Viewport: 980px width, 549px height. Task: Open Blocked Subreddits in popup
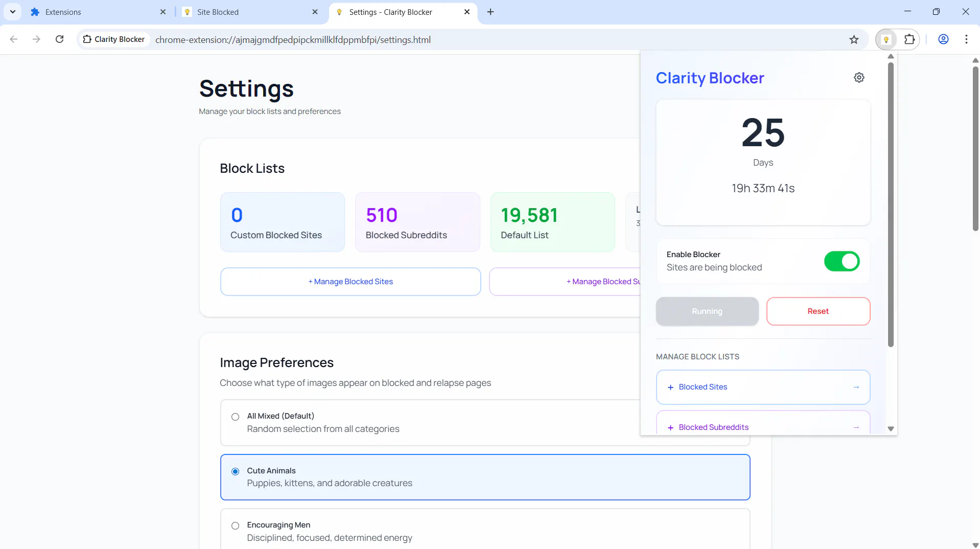coord(763,423)
